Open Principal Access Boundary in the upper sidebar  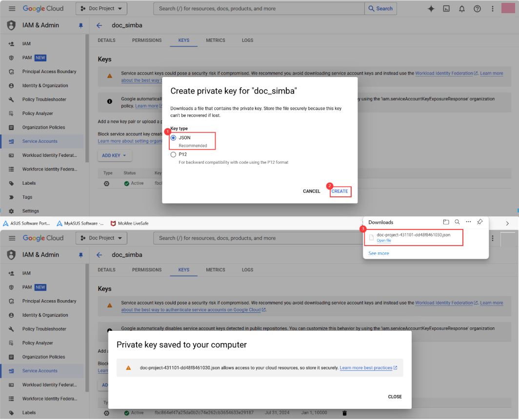(x=42, y=72)
